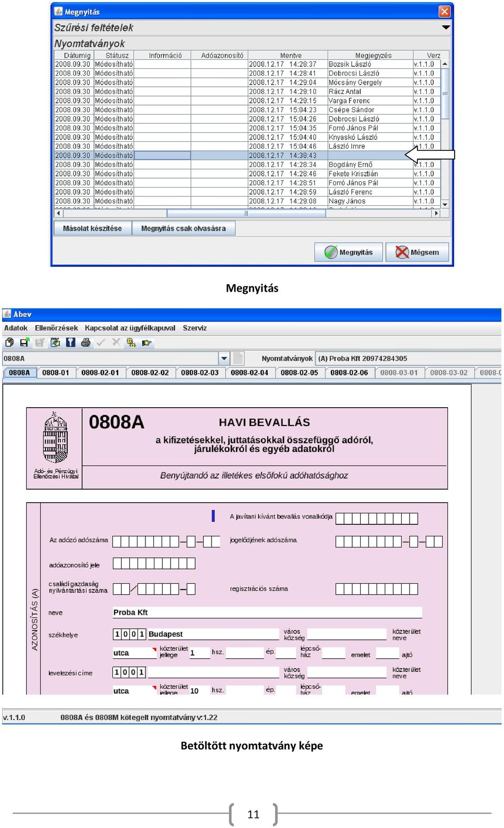Sort by the Dátumig column header
Image resolution: width=504 pixels, height=828 pixels.
[74, 55]
